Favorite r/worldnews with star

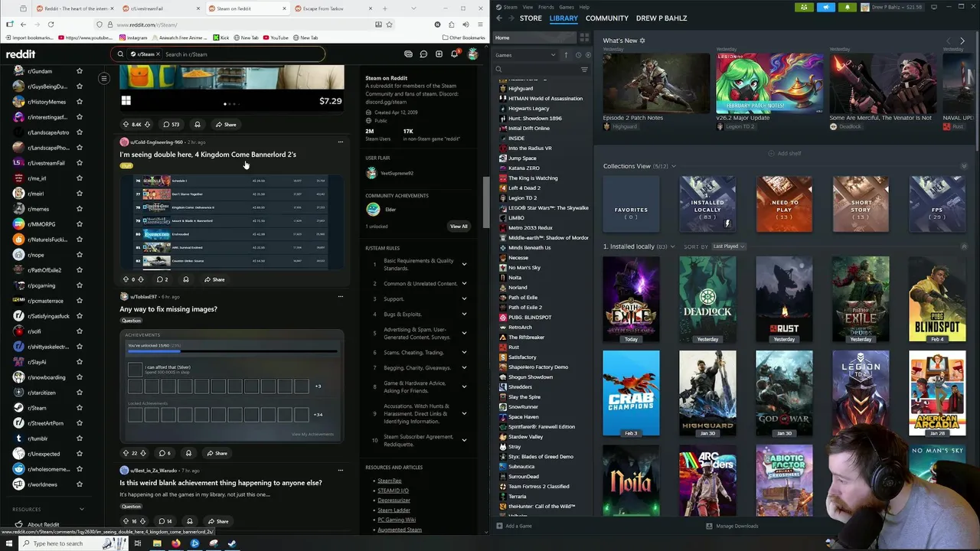click(79, 484)
